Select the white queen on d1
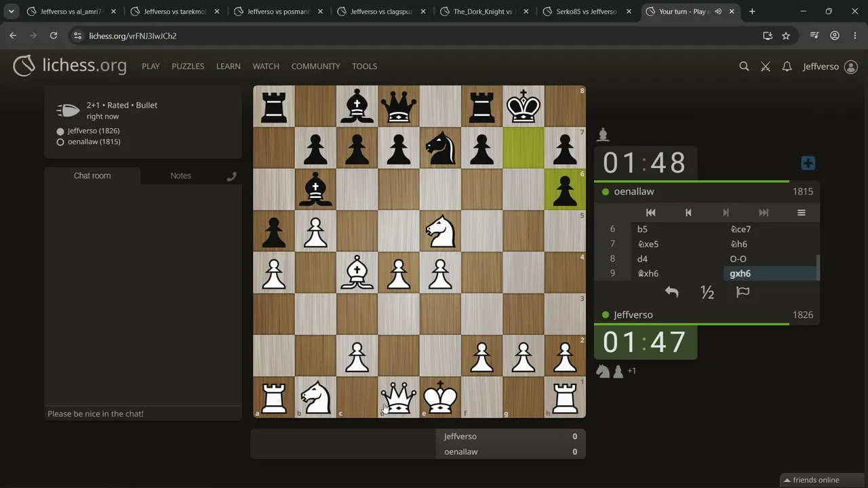Viewport: 868px width, 488px height. [x=399, y=397]
